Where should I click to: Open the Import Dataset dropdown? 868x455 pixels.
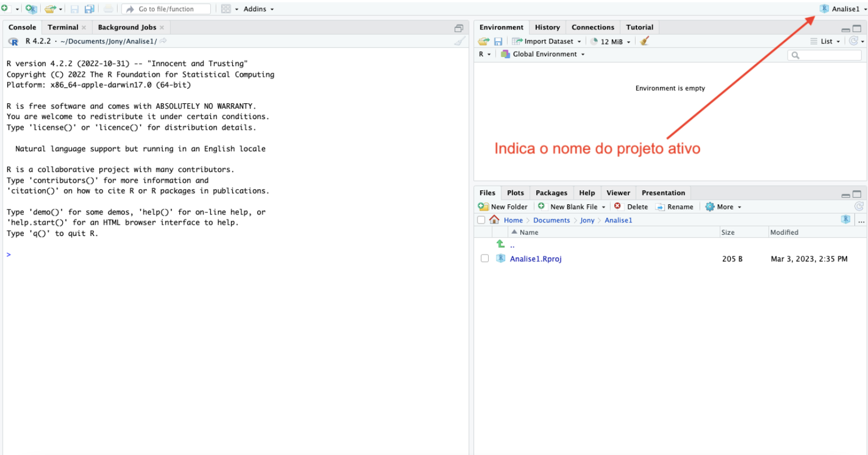click(x=546, y=41)
